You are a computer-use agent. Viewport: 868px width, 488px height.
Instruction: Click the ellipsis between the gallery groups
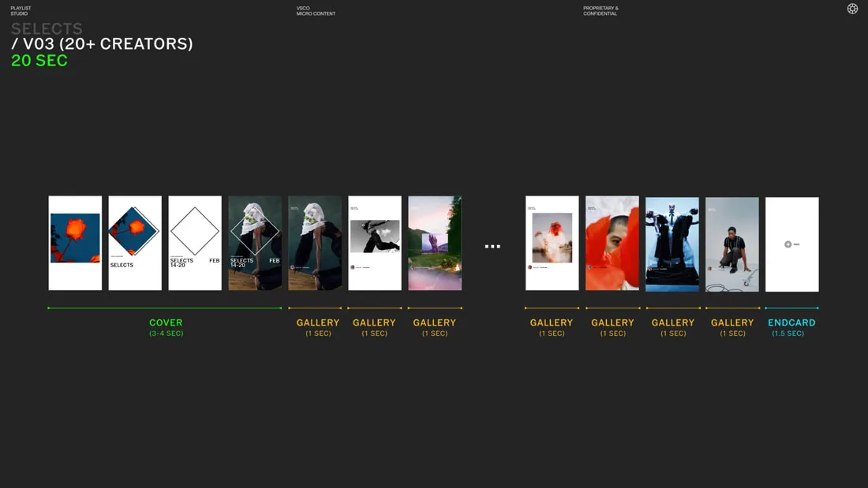click(492, 246)
